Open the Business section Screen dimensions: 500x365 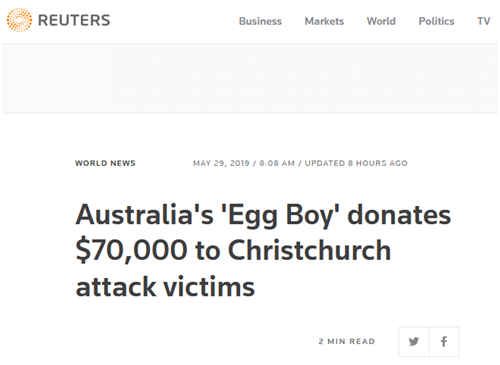tap(260, 21)
